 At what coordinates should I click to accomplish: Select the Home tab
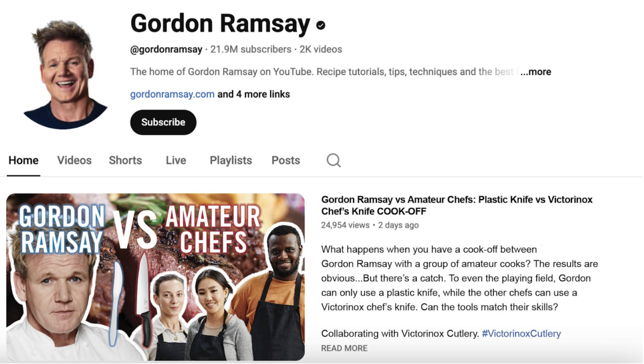pos(24,160)
